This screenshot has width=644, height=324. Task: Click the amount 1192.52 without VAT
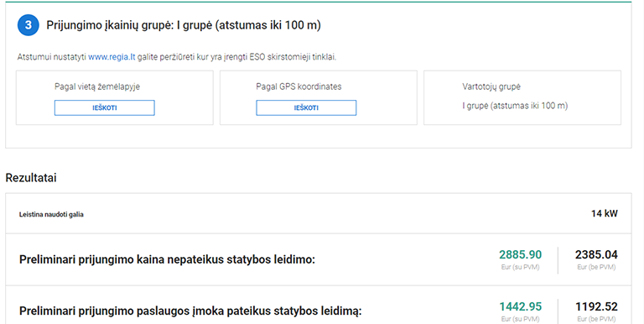[596, 306]
